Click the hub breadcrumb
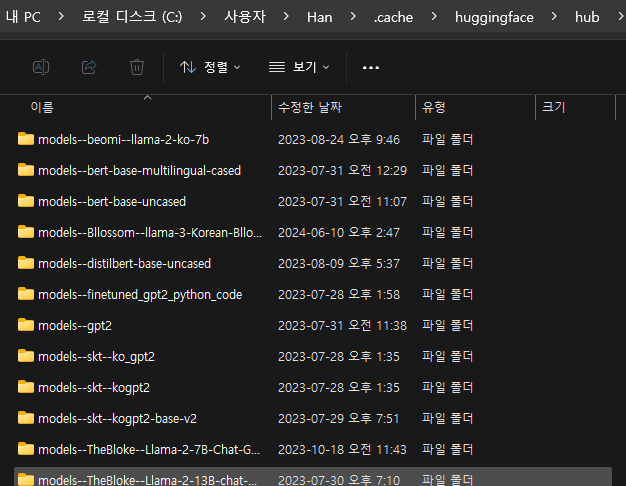626x486 pixels. pos(587,17)
